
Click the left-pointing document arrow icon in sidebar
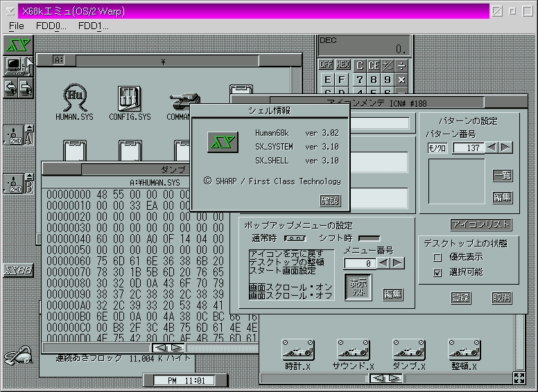pos(11,88)
